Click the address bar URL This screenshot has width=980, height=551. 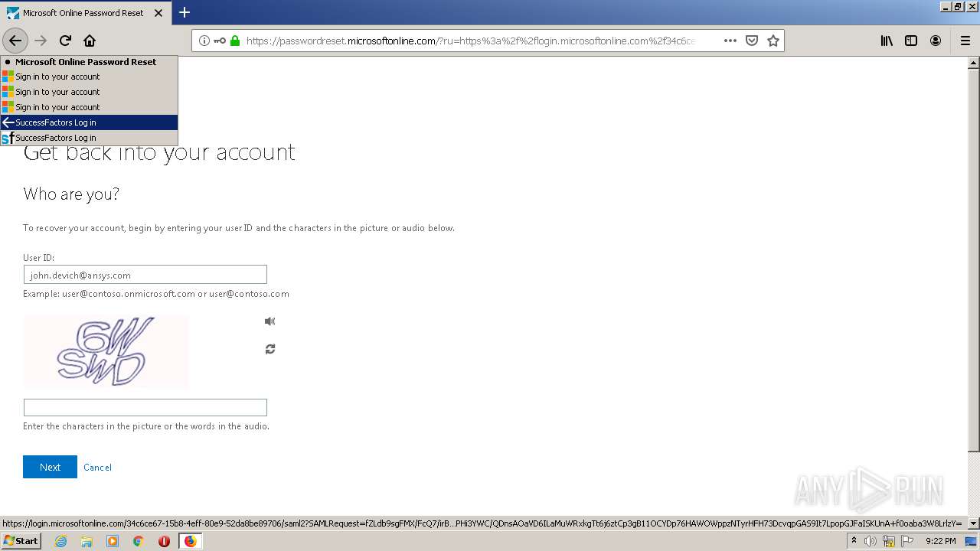point(470,41)
